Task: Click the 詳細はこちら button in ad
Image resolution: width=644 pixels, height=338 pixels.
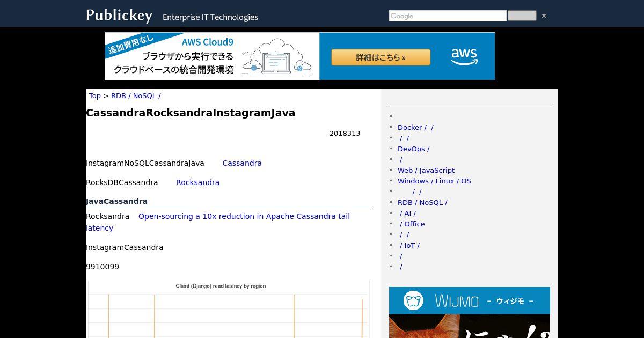Action: [x=380, y=57]
